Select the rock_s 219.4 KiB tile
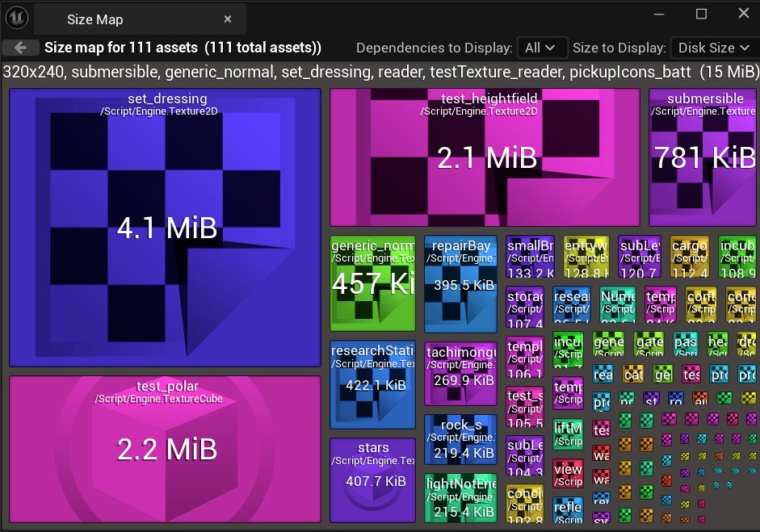 coord(461,439)
